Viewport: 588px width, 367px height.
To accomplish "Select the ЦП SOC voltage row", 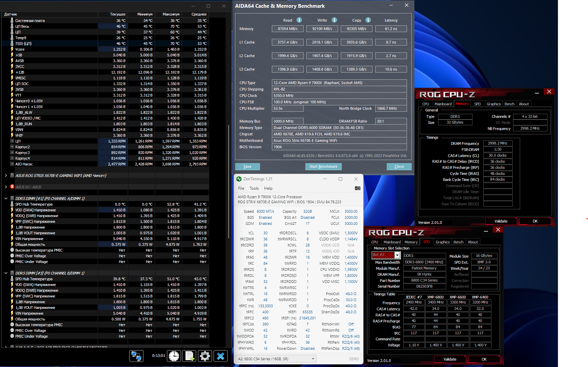I will pos(105,84).
